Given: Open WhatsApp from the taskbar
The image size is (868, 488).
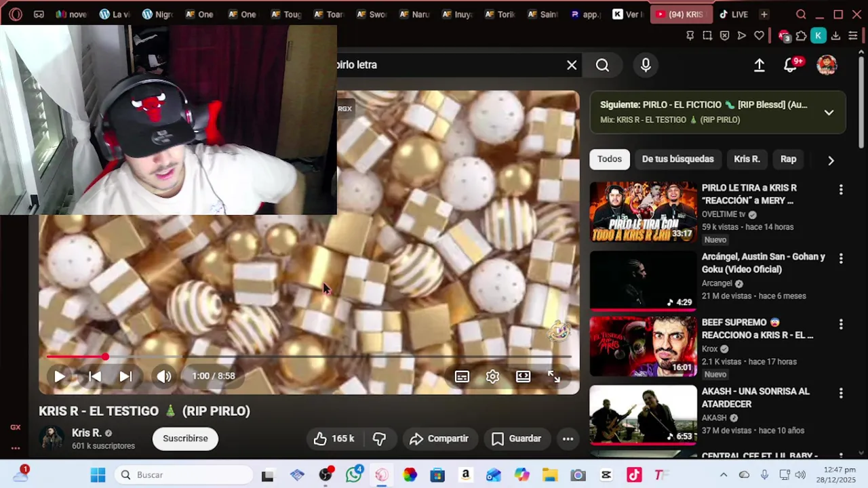Looking at the screenshot, I should pos(353,475).
